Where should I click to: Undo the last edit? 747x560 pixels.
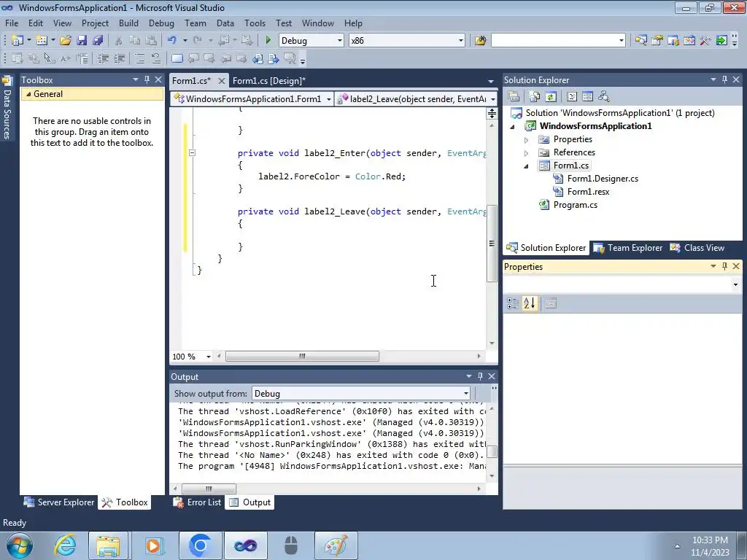point(172,41)
